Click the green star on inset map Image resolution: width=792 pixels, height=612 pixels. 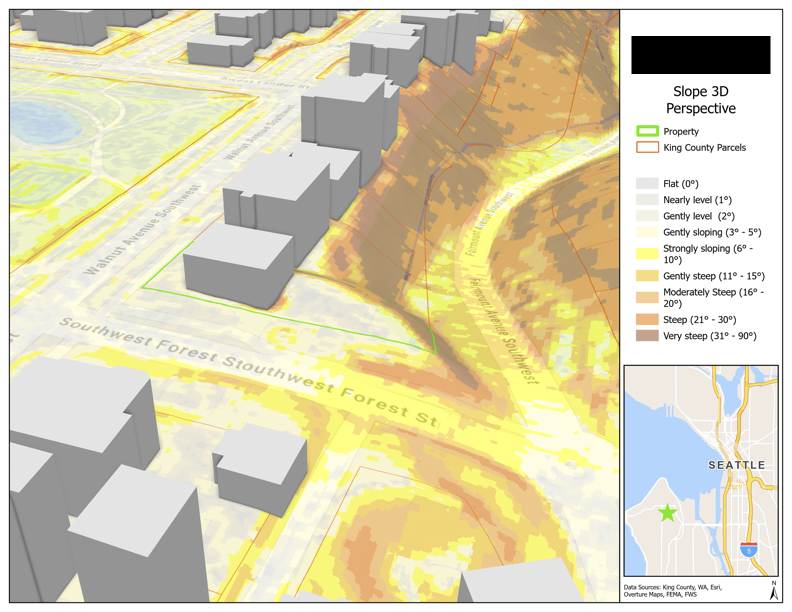(x=667, y=513)
